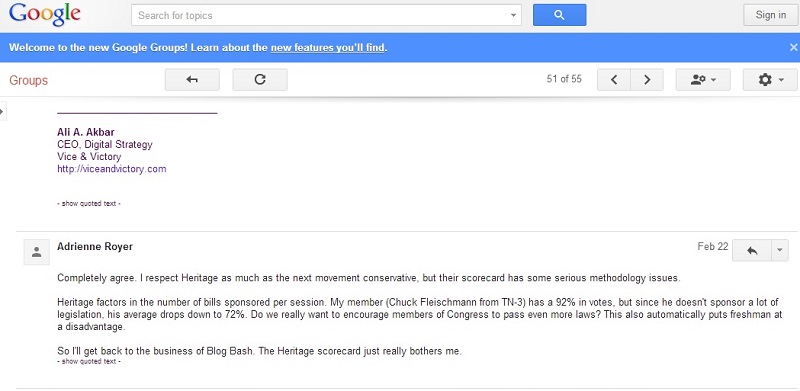Expand the left sidebar panel arrow

click(2, 111)
